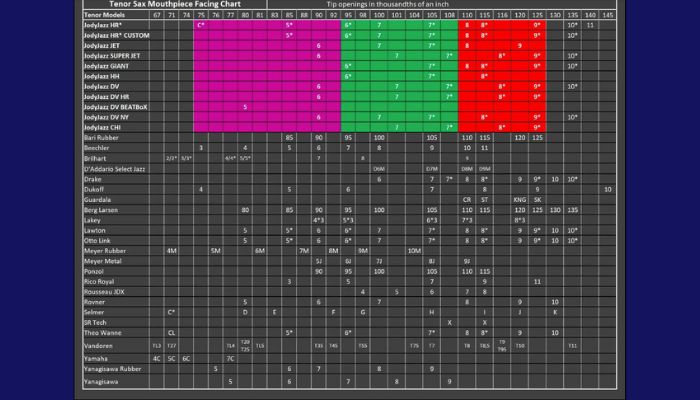Image resolution: width=700 pixels, height=400 pixels.
Task: Select the 'Vandoren' row label
Action: tap(98, 346)
